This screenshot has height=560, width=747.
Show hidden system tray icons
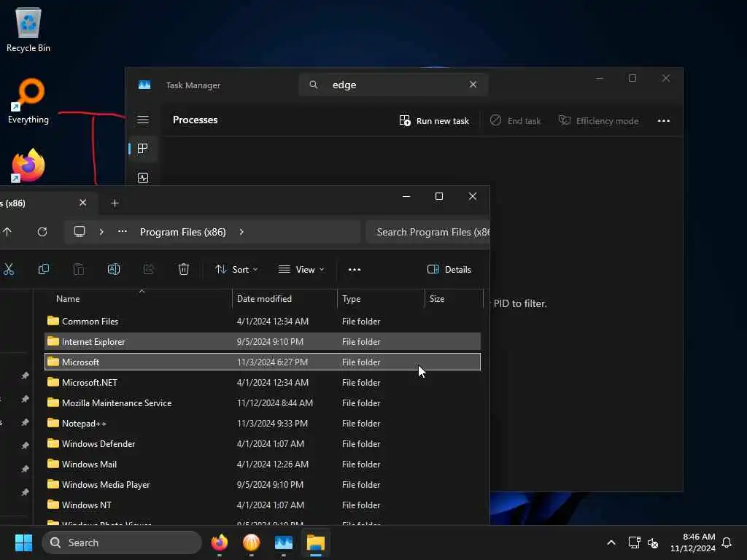click(x=611, y=542)
